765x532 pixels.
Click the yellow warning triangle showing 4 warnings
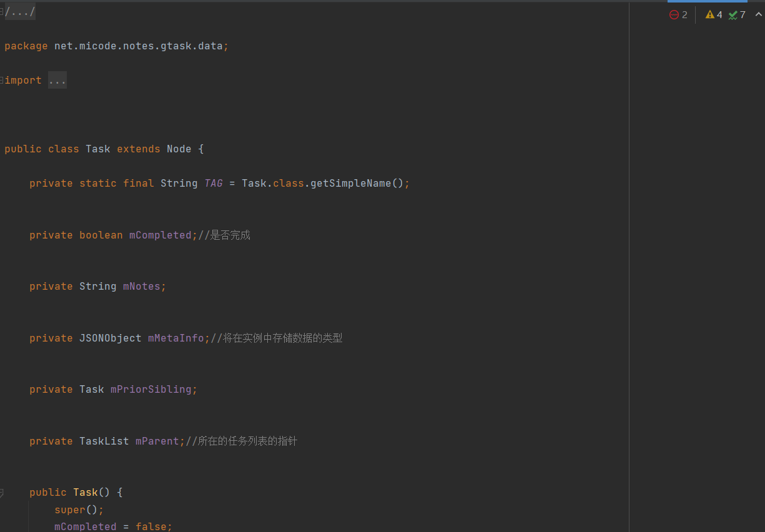pos(713,14)
